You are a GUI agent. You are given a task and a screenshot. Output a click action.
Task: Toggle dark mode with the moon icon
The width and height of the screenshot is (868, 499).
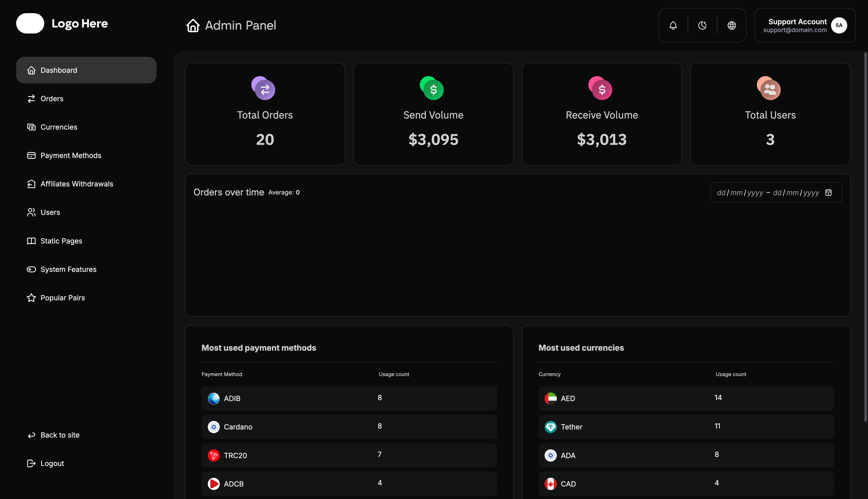[702, 25]
